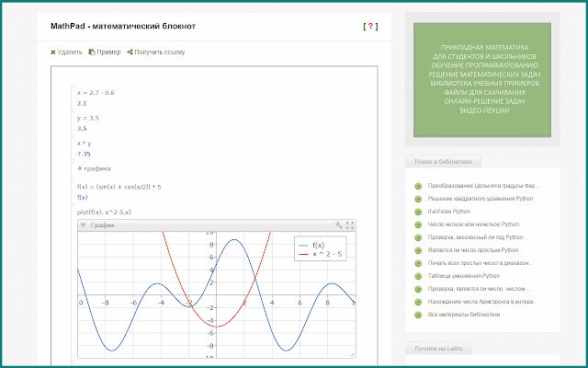
Task: Open the Пример sample notebook link
Action: (108, 52)
